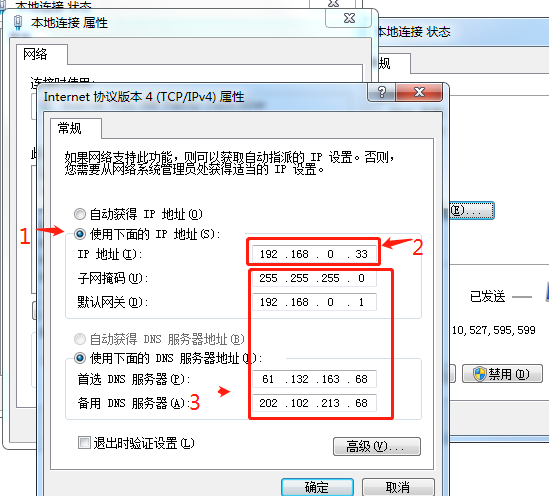Click the shield icon on 禁用 button
Viewport: 549px width, 496px height.
click(x=479, y=374)
